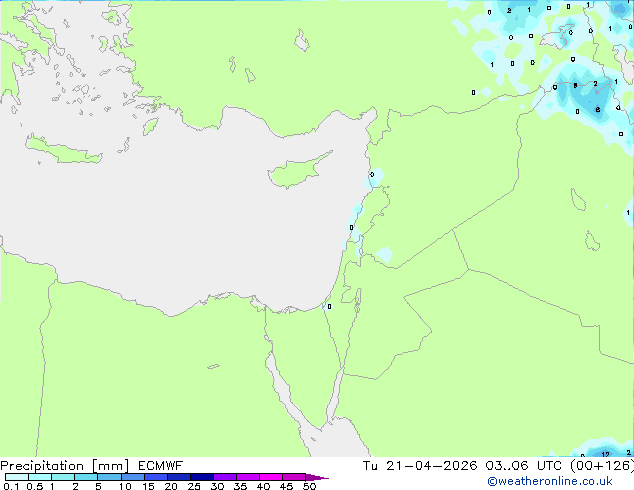Click the arrow tip above 50 mm
Screen dimensions: 634x490
click(x=317, y=477)
